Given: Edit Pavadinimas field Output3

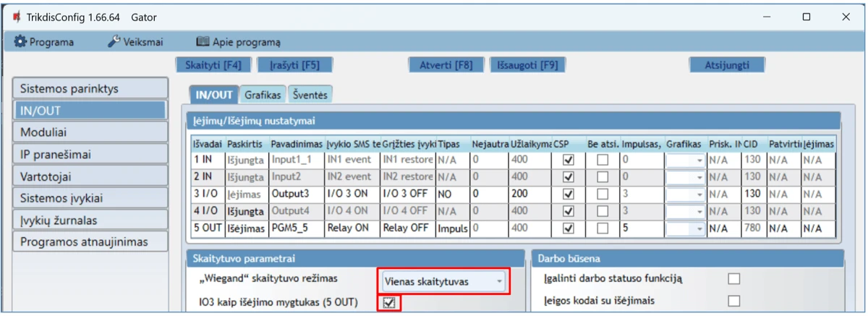Looking at the screenshot, I should click(297, 194).
